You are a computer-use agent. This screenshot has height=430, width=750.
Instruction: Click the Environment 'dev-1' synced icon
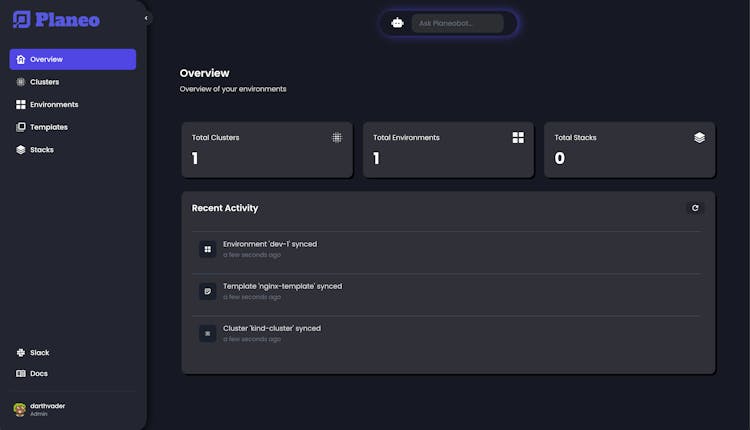[207, 249]
